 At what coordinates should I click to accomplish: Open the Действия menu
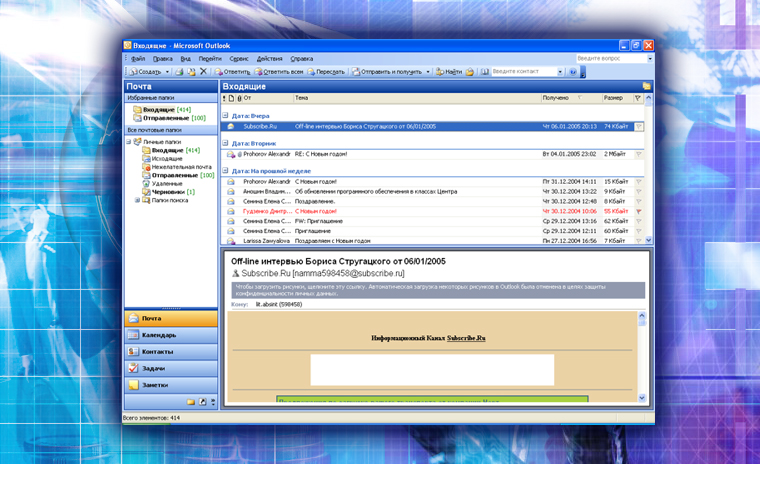[269, 59]
